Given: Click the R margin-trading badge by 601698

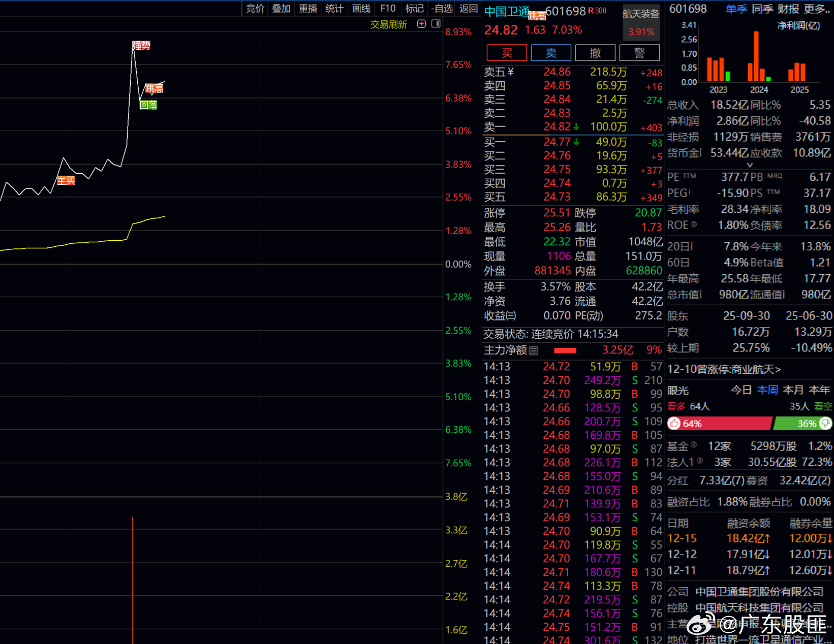Looking at the screenshot, I should (x=591, y=10).
